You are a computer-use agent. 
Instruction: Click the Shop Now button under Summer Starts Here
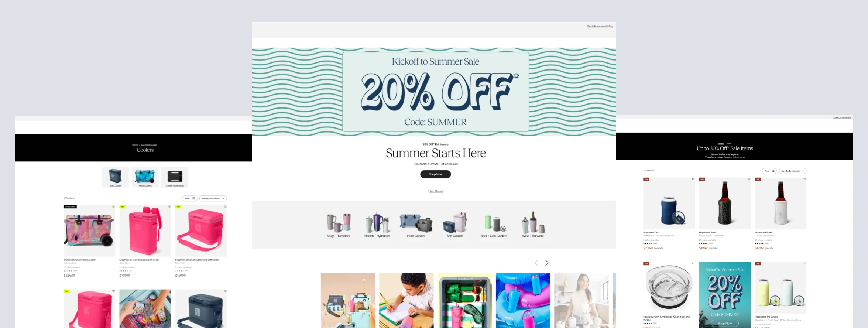click(x=435, y=174)
